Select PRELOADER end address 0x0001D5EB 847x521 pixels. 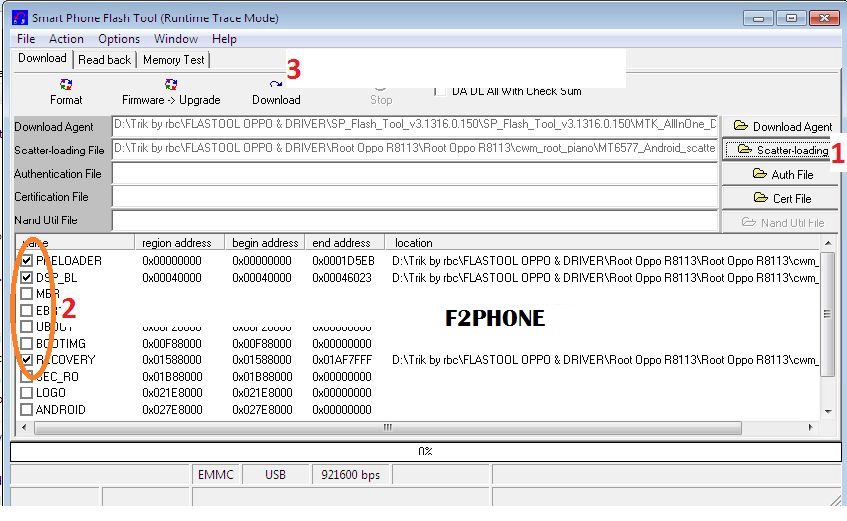[343, 260]
